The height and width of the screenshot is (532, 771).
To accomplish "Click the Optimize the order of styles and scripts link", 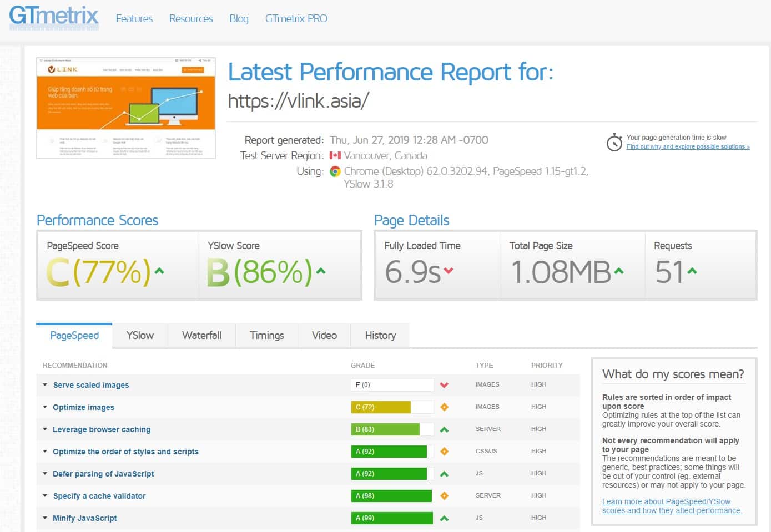I will pos(125,452).
